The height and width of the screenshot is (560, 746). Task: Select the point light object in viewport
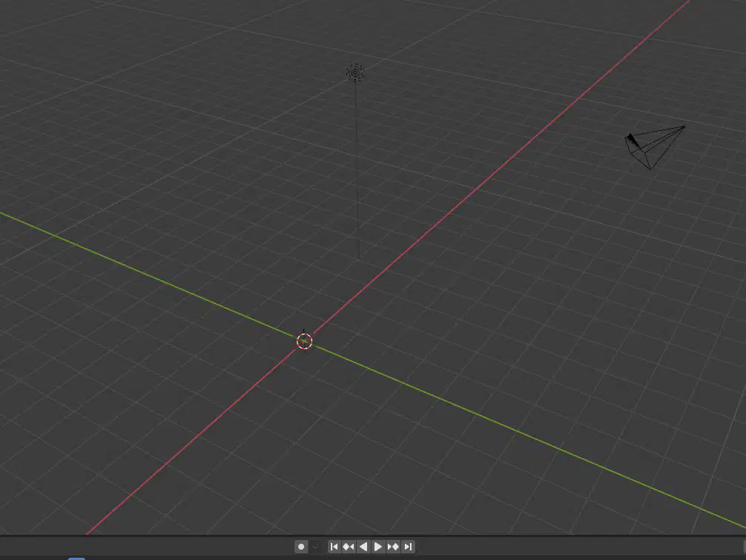tap(355, 72)
